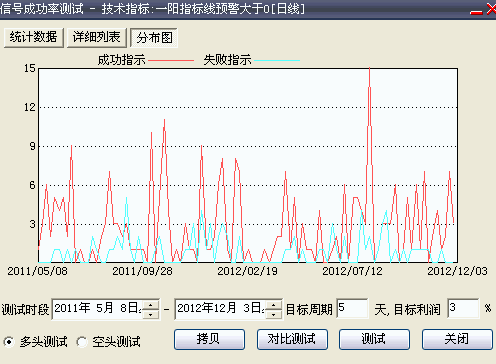The height and width of the screenshot is (364, 496).
Task: Click the 失败指示 cyan legend line
Action: click(277, 61)
